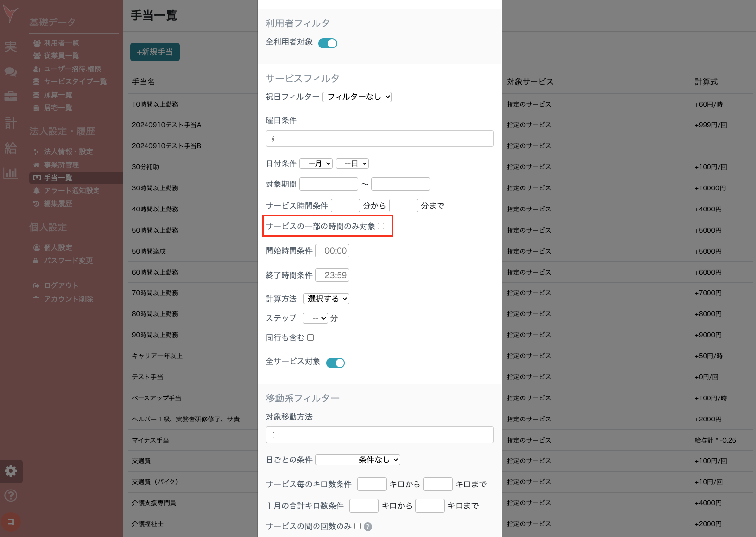This screenshot has width=756, height=537.
Task: Expand the 日ごとの条件 dropdown
Action: click(x=357, y=459)
